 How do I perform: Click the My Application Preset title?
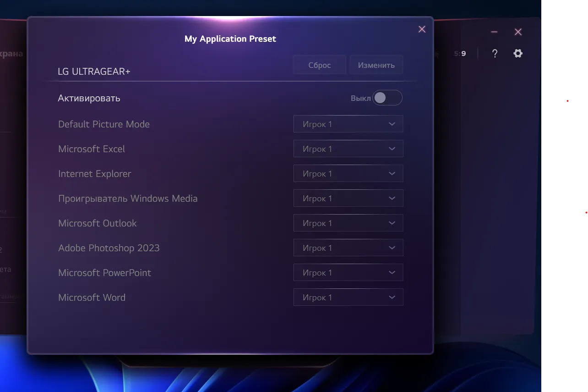click(x=230, y=39)
